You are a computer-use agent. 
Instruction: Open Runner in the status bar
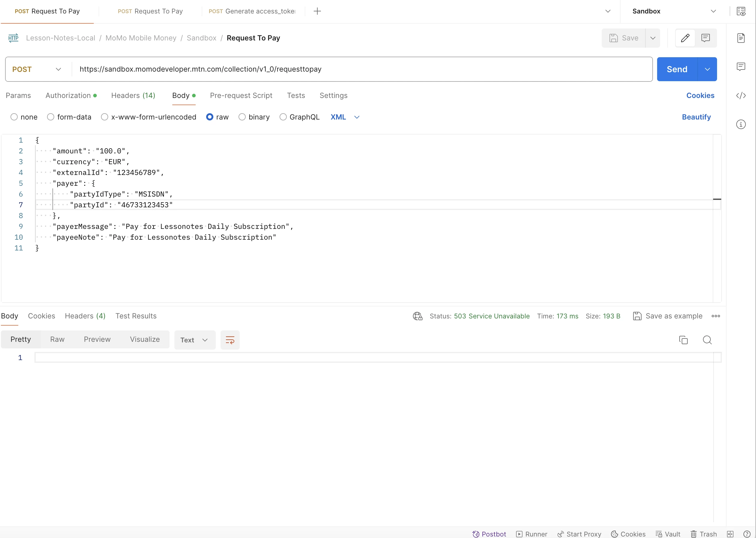click(x=532, y=534)
